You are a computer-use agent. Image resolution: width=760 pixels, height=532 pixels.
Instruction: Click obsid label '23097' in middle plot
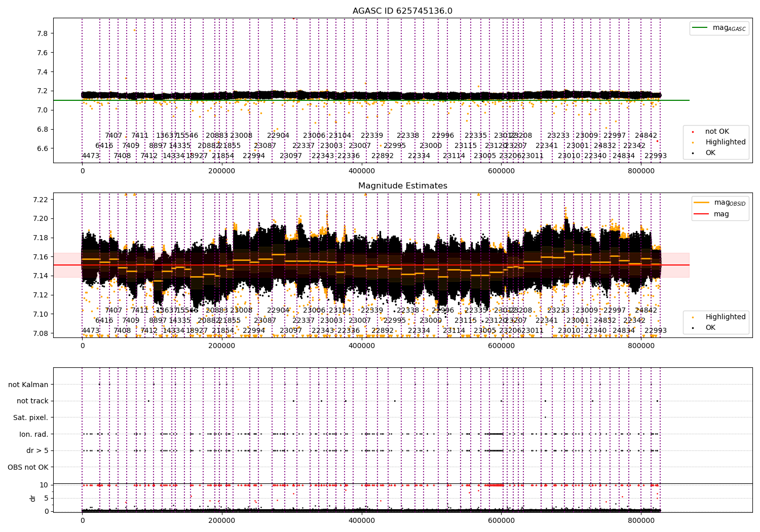point(291,331)
